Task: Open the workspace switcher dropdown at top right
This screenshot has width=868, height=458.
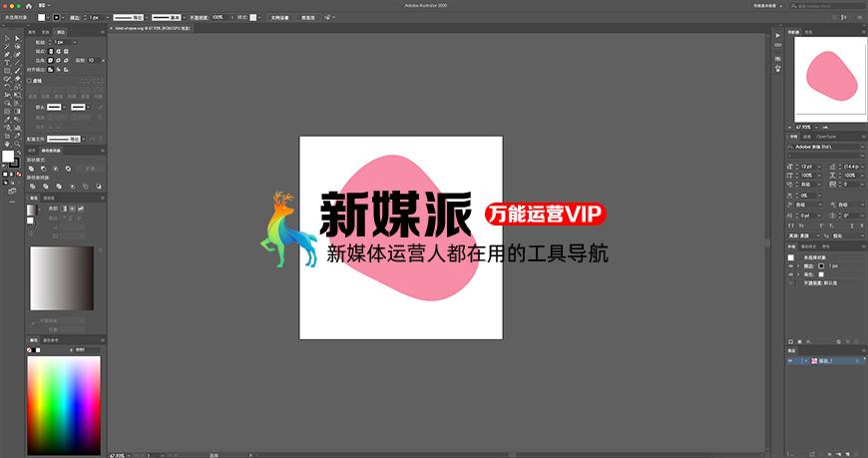Action: 768,6
